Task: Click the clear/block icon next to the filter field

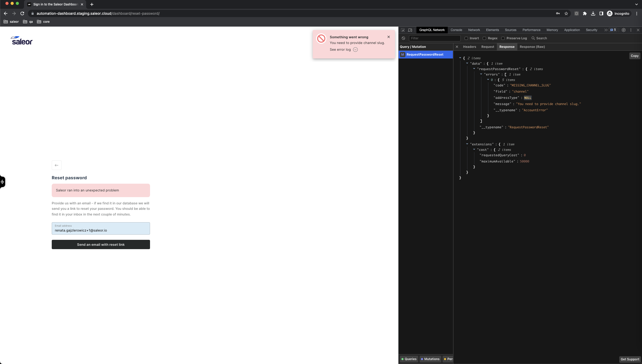Action: (x=404, y=38)
